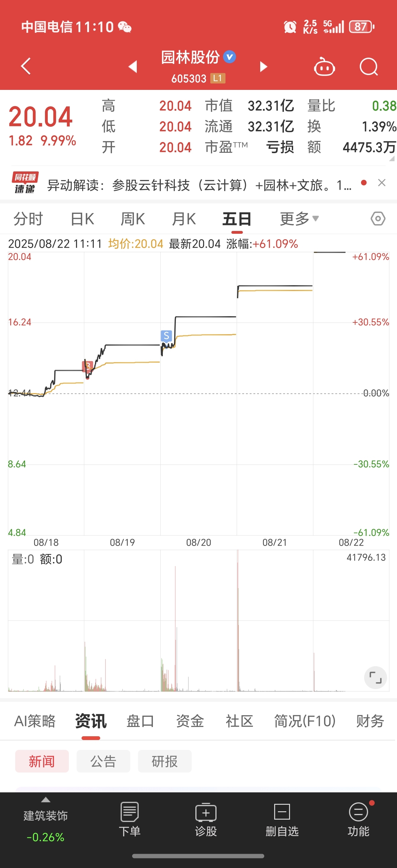Switch to the 资金 tab
This screenshot has height=868, width=397.
(x=190, y=721)
